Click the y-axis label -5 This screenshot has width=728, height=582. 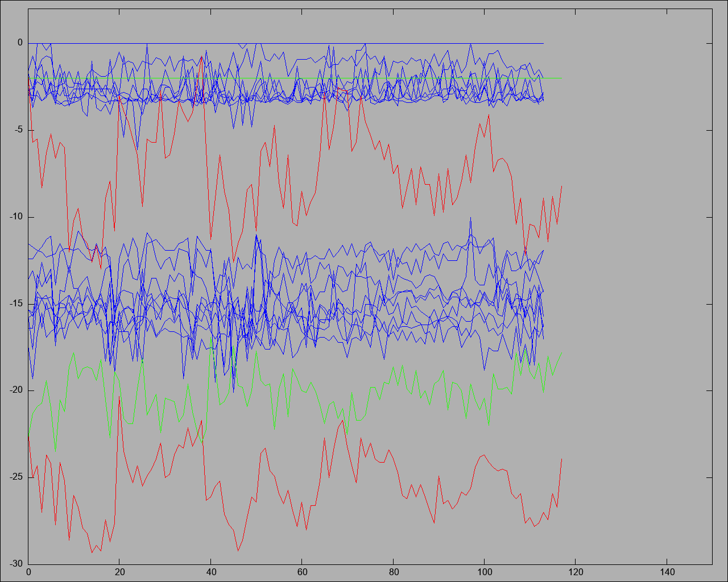click(18, 130)
